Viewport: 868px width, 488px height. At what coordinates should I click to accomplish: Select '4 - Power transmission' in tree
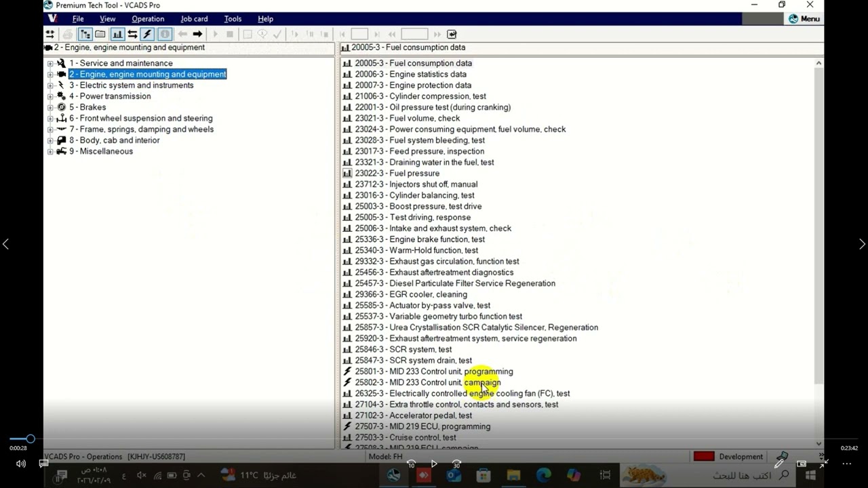pyautogui.click(x=110, y=96)
